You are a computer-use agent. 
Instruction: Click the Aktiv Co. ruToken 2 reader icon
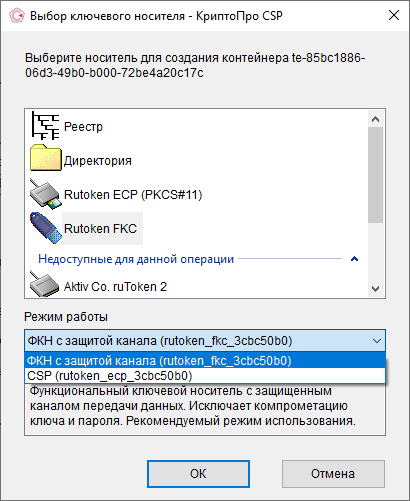[45, 284]
